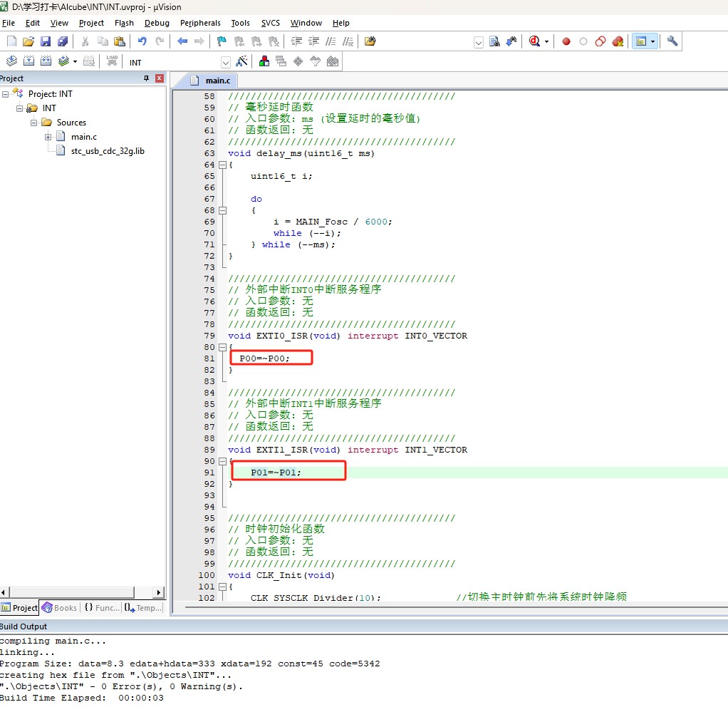Save all files icon
The width and height of the screenshot is (728, 707).
tap(63, 41)
